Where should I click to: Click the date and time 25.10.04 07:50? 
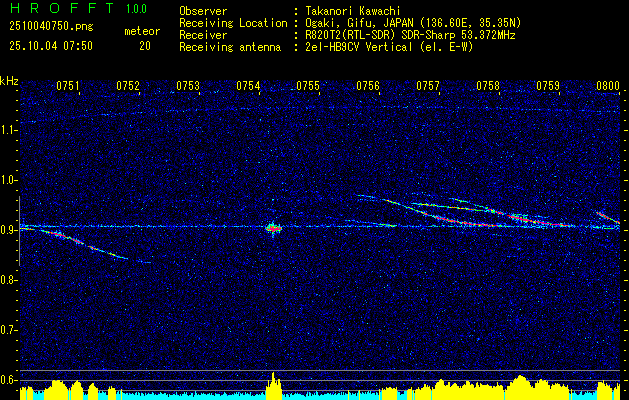coord(51,46)
